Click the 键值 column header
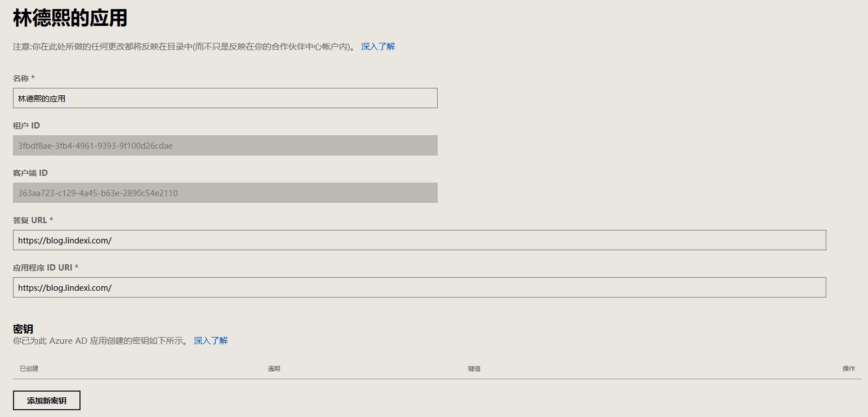Viewport: 868px width, 417px height. tap(474, 369)
